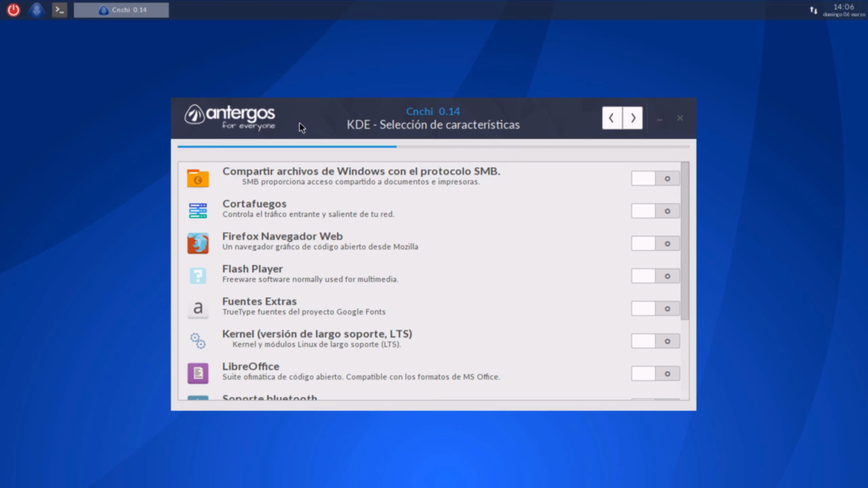Viewport: 868px width, 488px height.
Task: Click the red power icon in panel
Action: coord(14,10)
